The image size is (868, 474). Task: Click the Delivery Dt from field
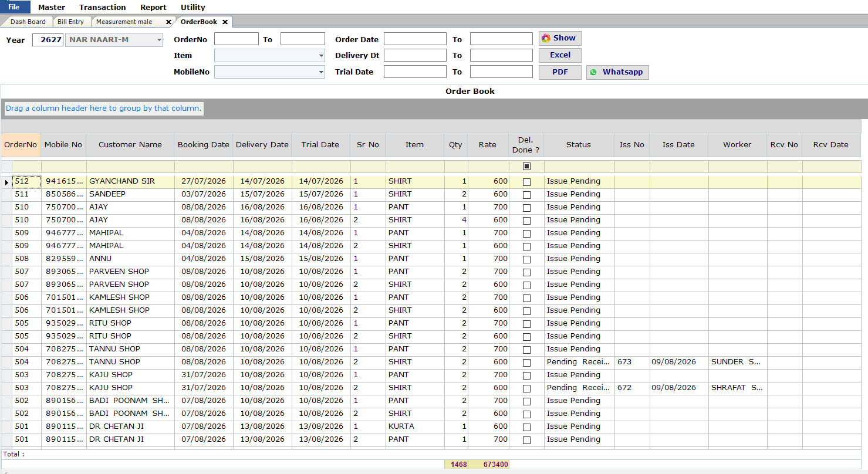(x=415, y=55)
